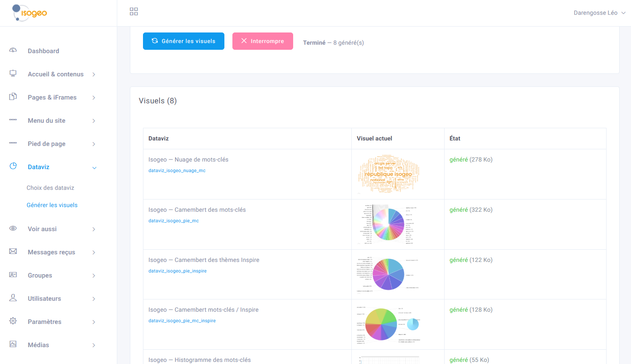Click the généré (278 Ko) status
This screenshot has height=364, width=631.
click(x=471, y=159)
